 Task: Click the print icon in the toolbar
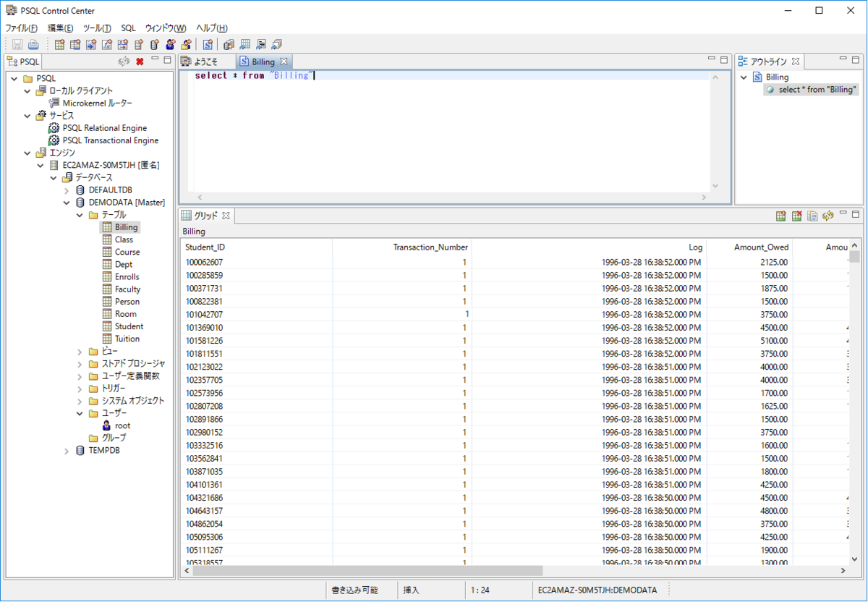[x=33, y=45]
